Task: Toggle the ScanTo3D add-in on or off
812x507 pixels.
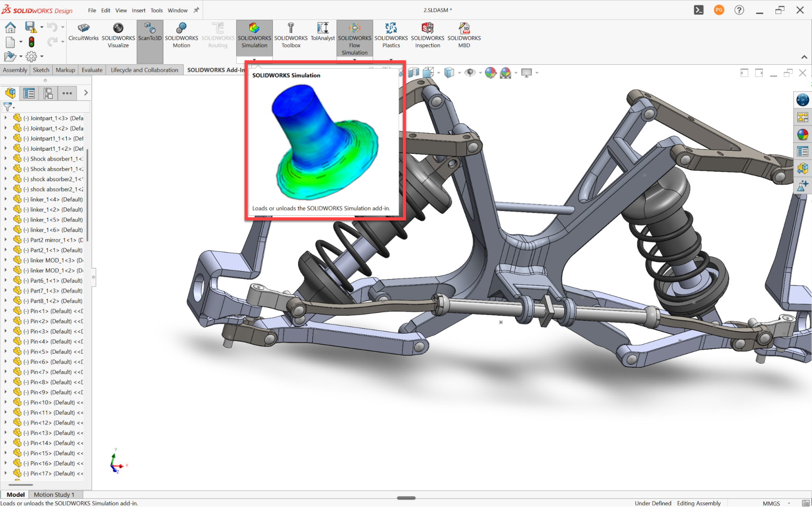Action: pos(150,32)
